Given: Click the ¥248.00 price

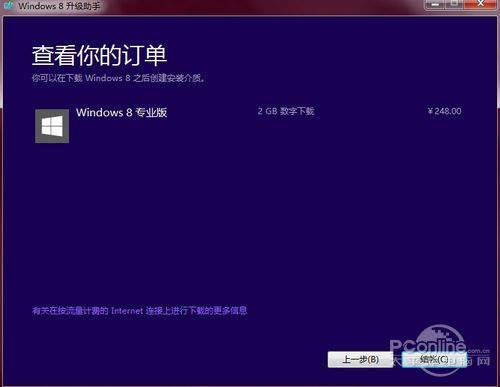Looking at the screenshot, I should click(444, 111).
